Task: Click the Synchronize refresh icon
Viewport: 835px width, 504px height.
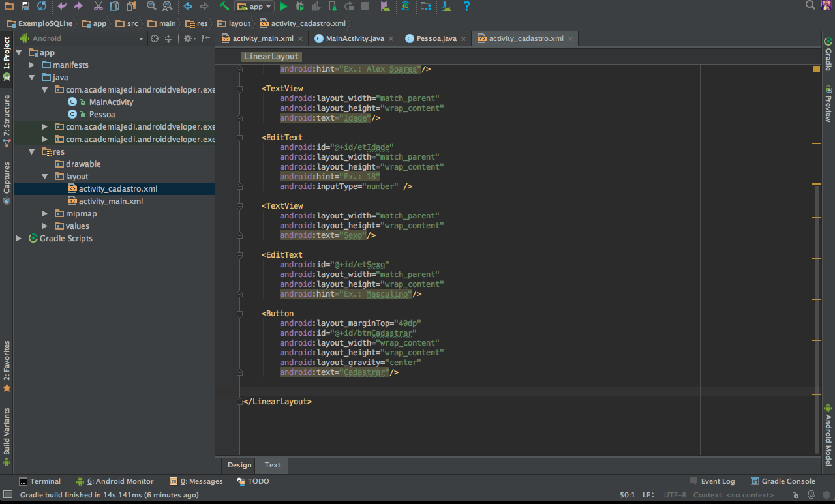Action: tap(42, 7)
